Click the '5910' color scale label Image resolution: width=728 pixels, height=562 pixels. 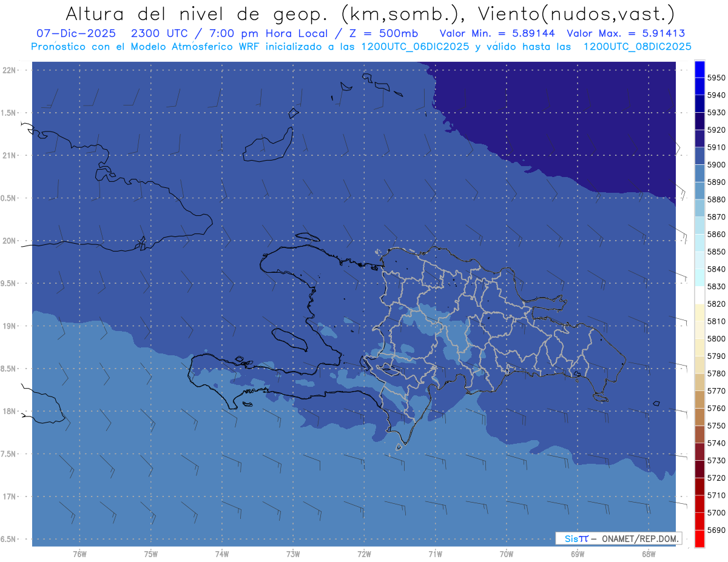(x=716, y=147)
